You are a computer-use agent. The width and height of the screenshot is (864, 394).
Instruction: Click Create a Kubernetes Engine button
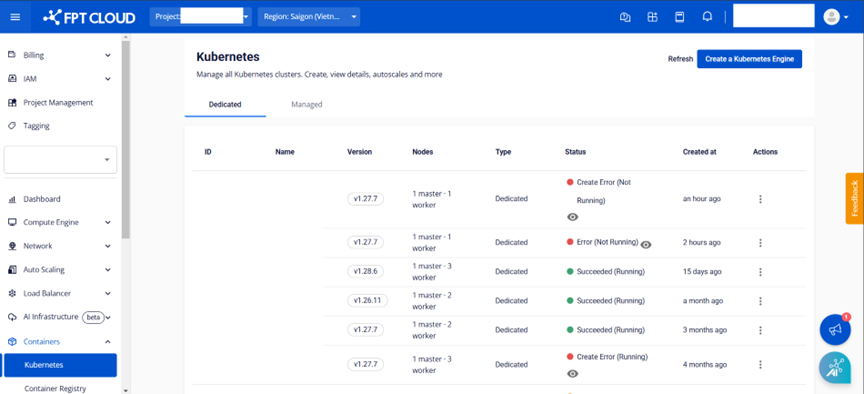click(749, 59)
